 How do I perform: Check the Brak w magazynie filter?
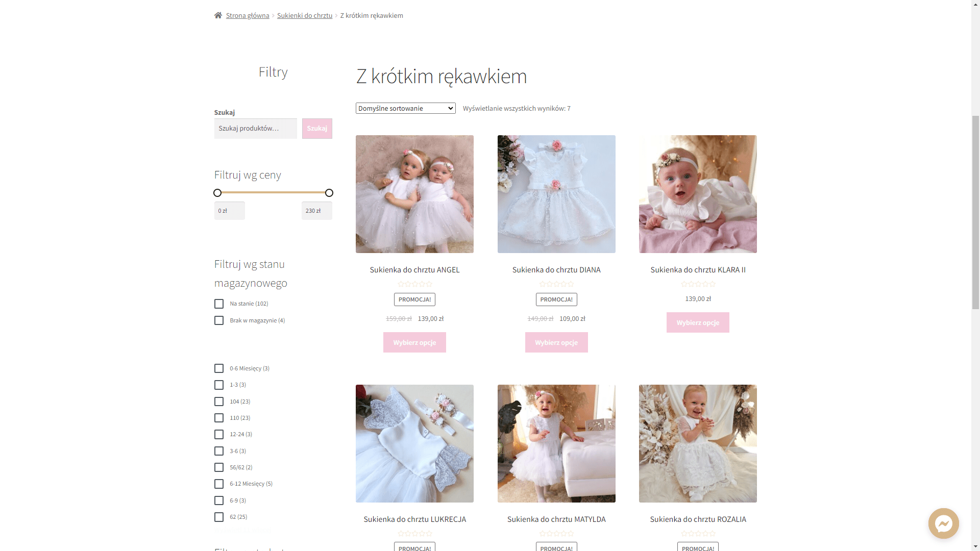(x=219, y=320)
